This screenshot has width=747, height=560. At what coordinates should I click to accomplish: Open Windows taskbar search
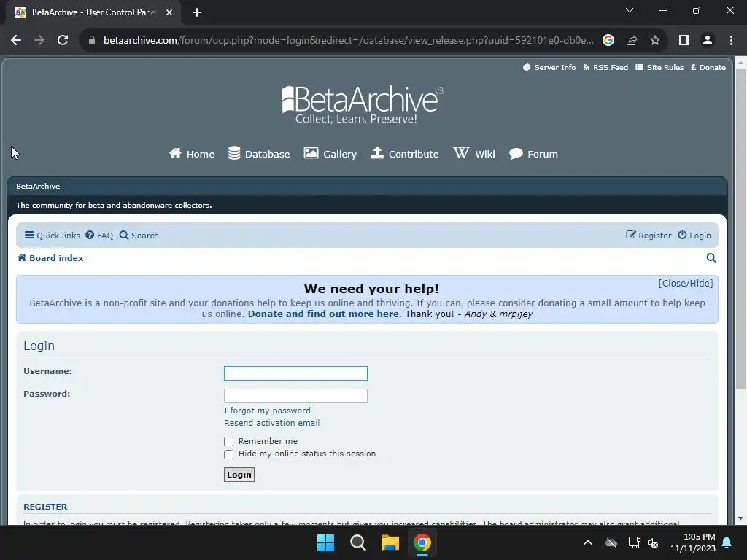point(357,542)
